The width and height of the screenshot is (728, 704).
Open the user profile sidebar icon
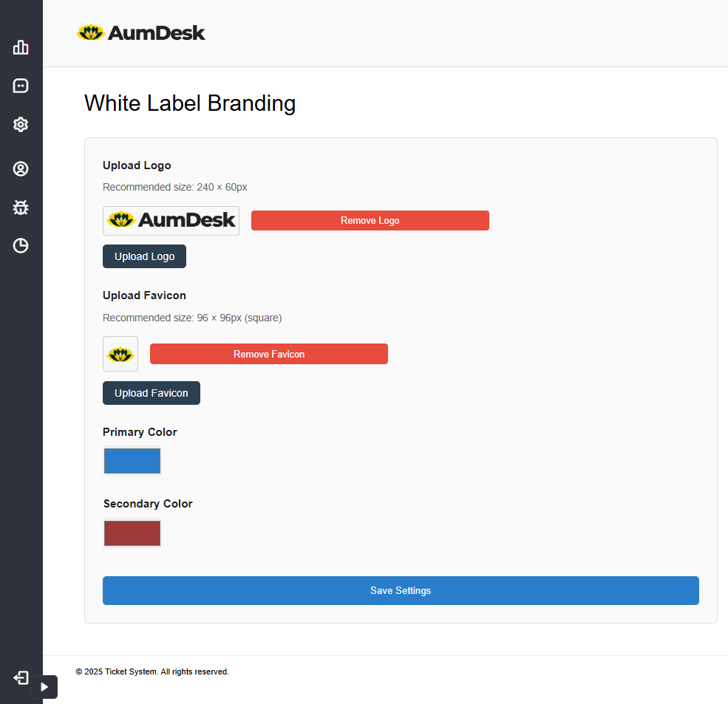21,169
